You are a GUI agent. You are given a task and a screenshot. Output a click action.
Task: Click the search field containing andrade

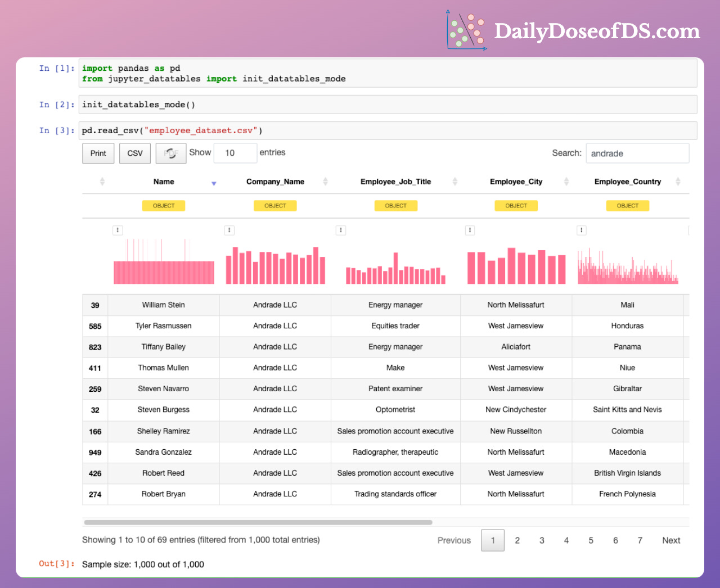637,153
